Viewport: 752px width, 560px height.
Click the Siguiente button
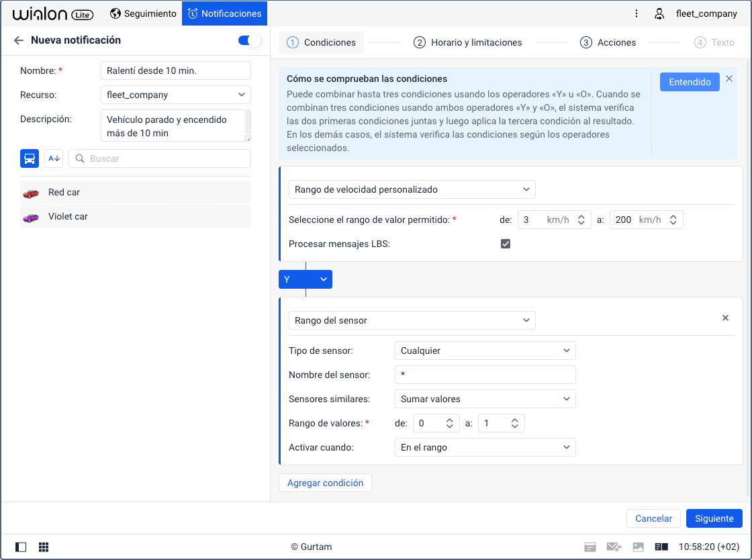(x=714, y=518)
